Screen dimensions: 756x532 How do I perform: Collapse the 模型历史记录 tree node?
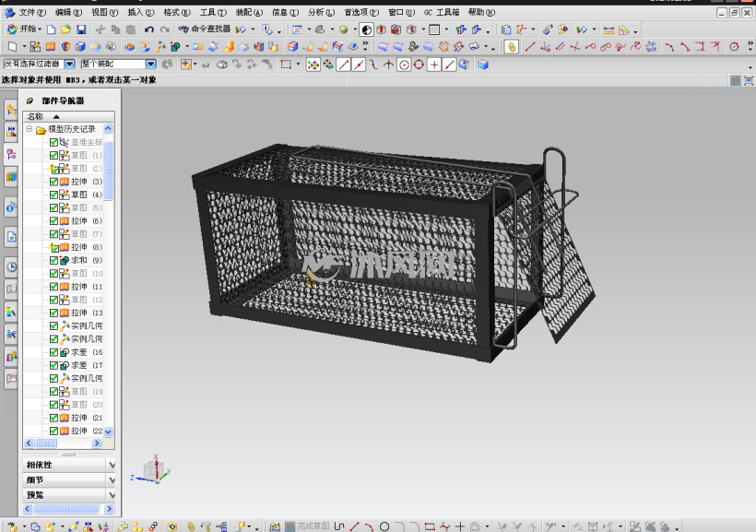[30, 129]
